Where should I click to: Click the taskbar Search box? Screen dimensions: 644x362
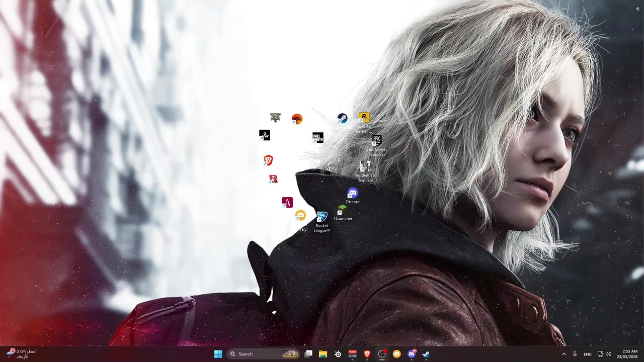pos(264,354)
